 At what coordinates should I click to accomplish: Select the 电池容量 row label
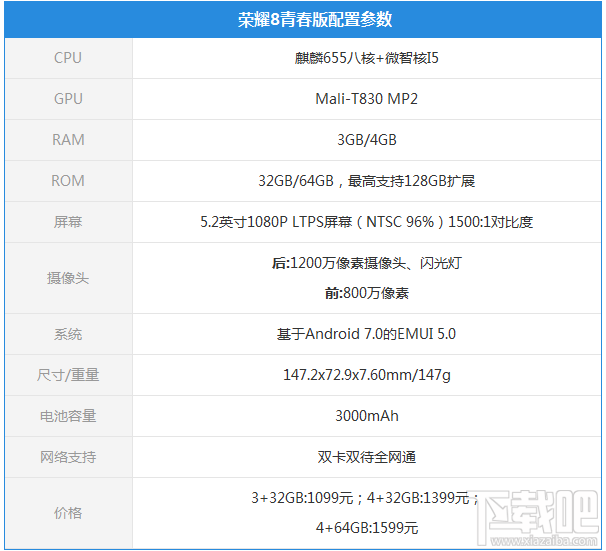tap(68, 416)
